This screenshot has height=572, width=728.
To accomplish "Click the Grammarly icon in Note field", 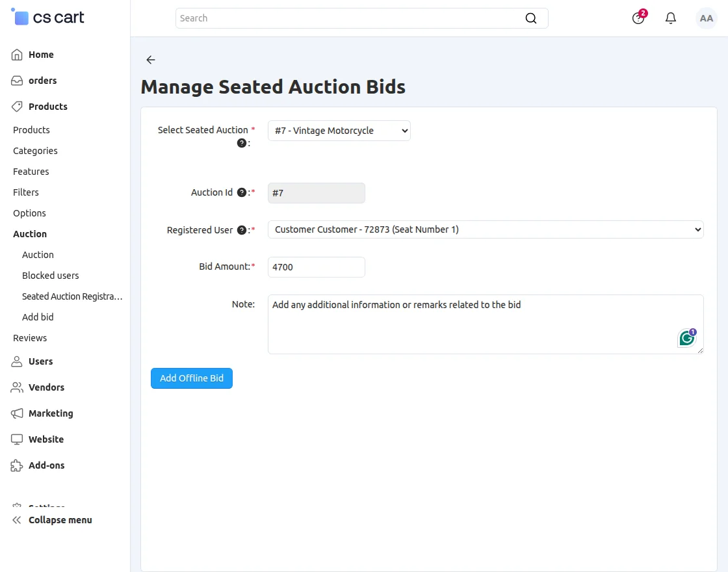I will point(687,338).
